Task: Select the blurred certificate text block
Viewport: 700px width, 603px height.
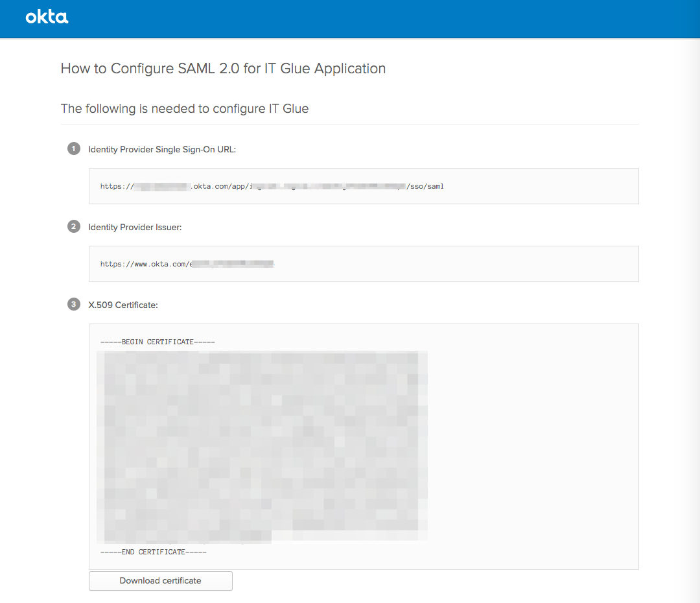Action: (x=262, y=446)
